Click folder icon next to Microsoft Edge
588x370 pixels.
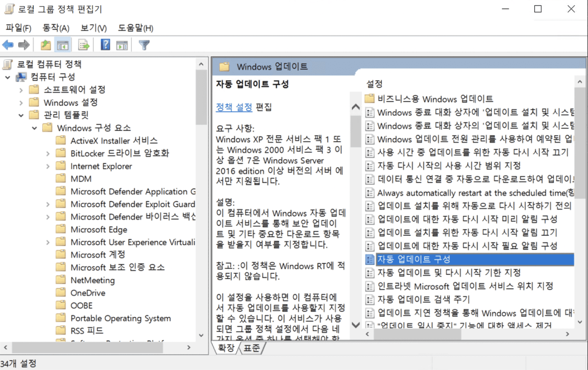click(61, 229)
